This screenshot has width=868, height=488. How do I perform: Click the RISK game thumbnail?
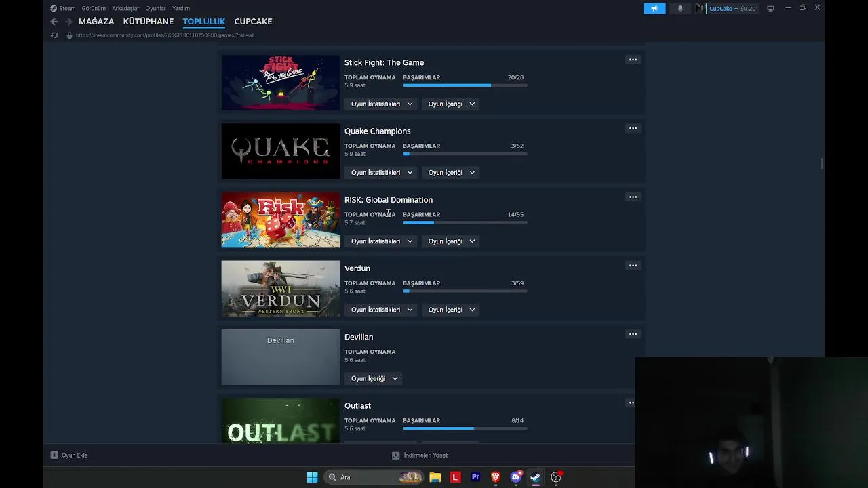coord(280,220)
